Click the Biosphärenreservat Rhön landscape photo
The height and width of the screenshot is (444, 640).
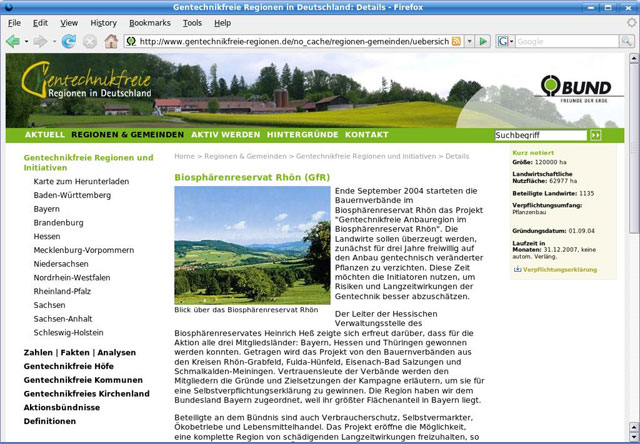pyautogui.click(x=252, y=245)
